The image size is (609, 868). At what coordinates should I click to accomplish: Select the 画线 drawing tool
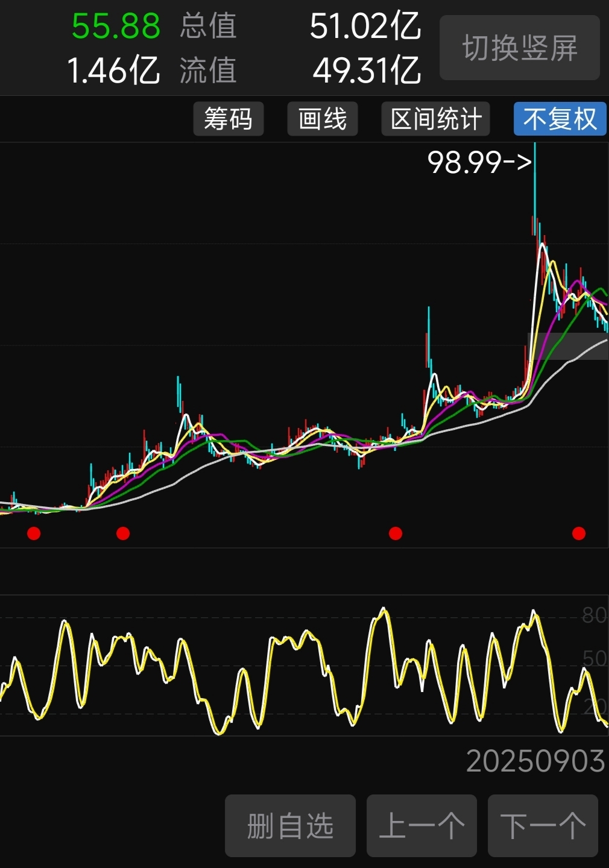(x=323, y=119)
